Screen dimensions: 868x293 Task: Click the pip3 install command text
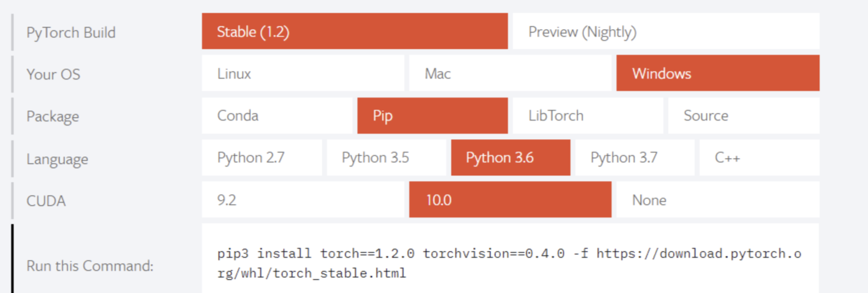pyautogui.click(x=509, y=263)
